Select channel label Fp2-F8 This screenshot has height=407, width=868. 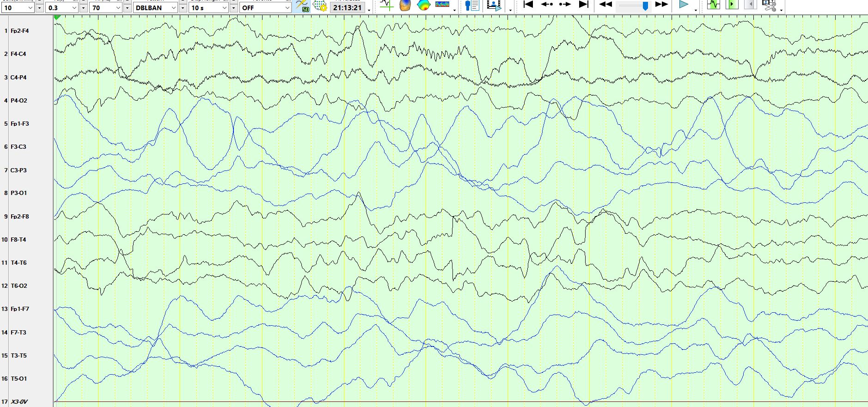point(20,217)
